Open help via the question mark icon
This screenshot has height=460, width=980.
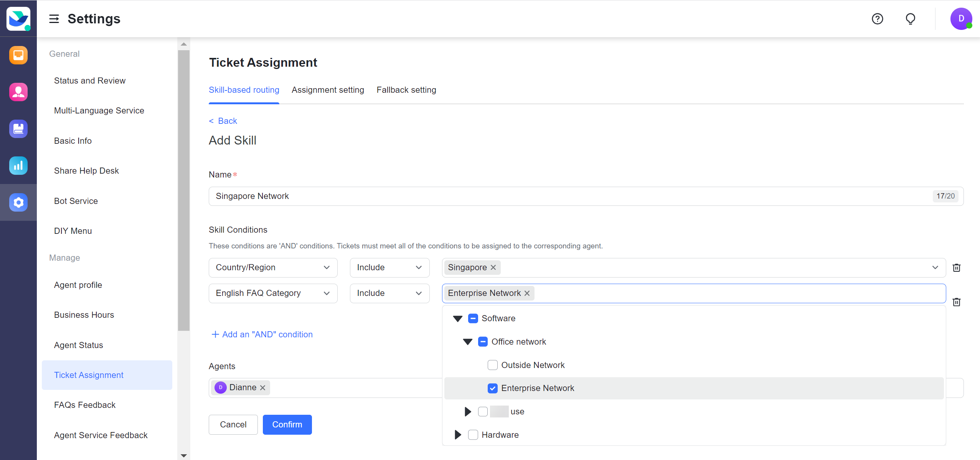(877, 18)
